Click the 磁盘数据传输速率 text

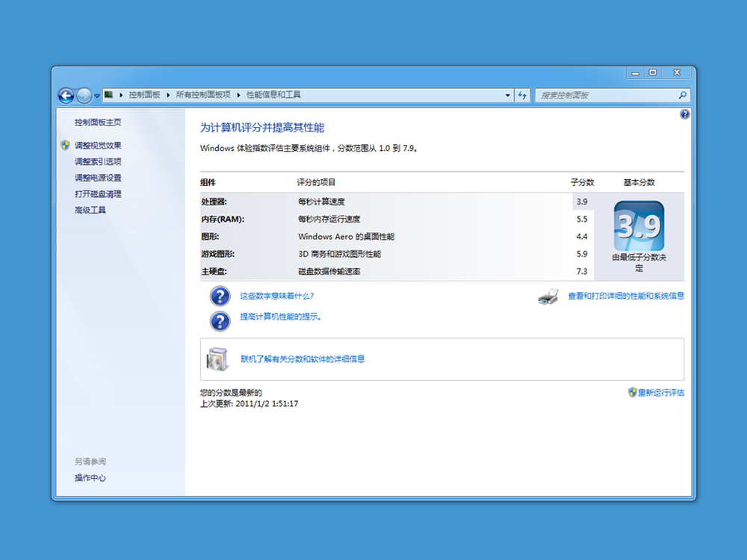coord(329,272)
